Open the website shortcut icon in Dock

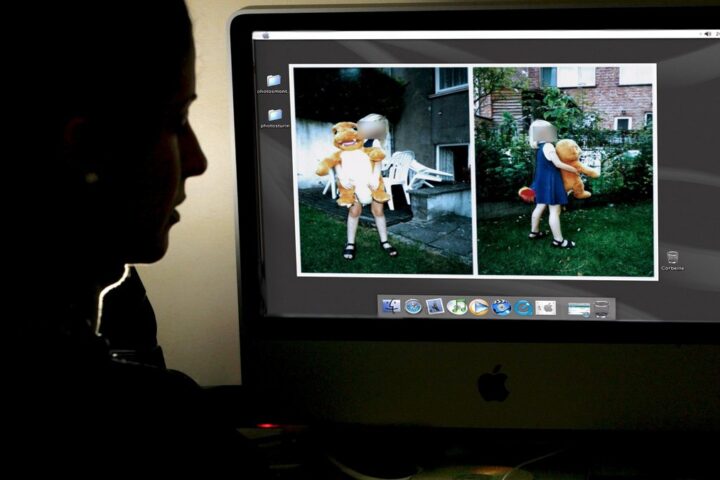[579, 309]
